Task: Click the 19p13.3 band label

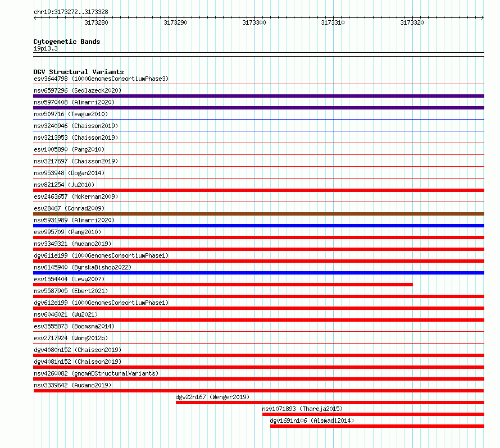Action: pos(46,48)
